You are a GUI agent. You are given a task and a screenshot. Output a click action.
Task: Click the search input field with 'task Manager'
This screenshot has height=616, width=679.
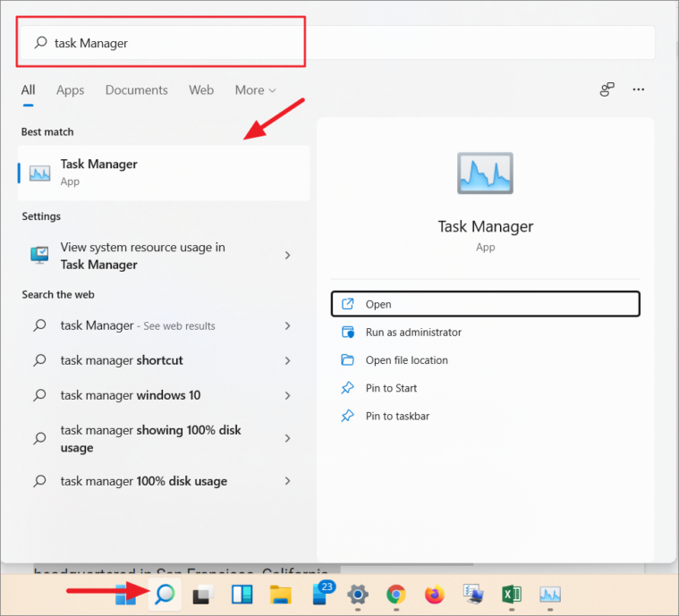[338, 42]
